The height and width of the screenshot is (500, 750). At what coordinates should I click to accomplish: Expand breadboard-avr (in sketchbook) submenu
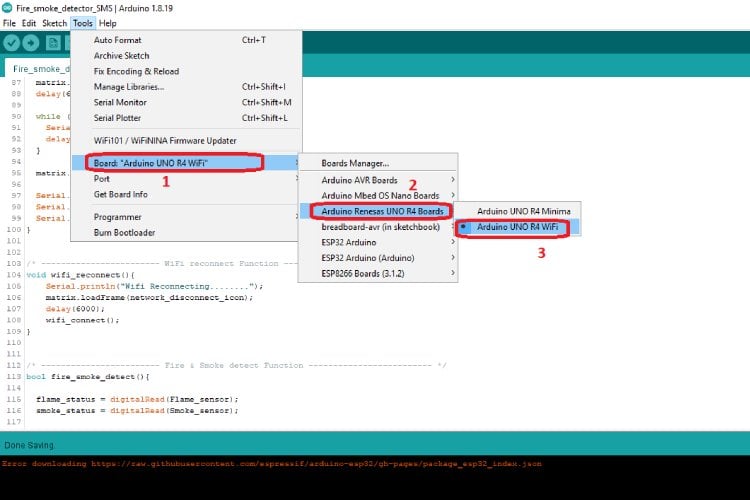pos(378,227)
